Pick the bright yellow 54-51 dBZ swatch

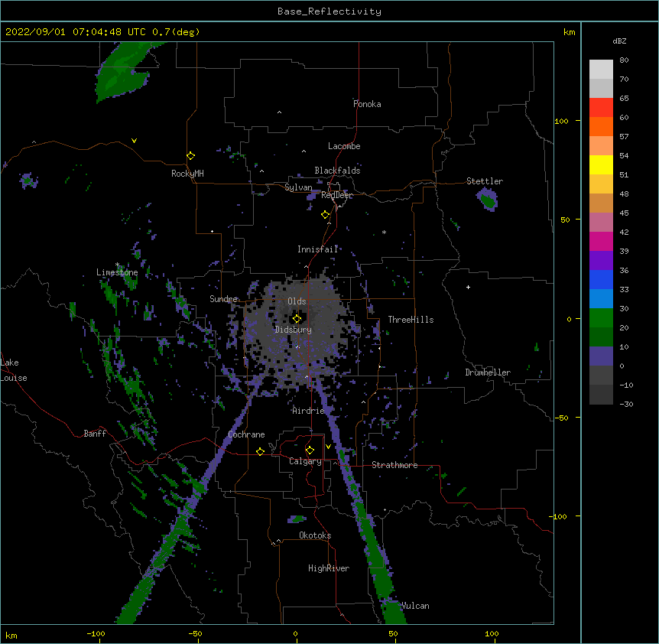601,164
